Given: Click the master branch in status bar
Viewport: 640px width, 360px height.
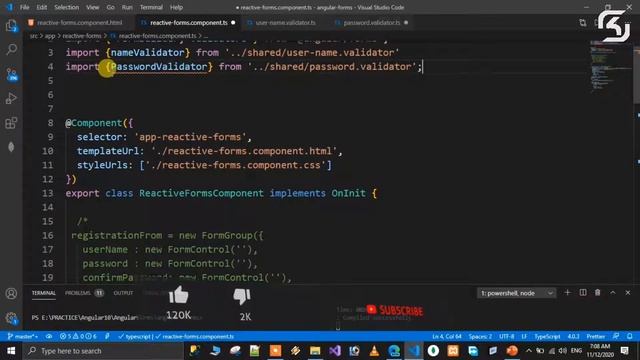Looking at the screenshot, I should 23,336.
